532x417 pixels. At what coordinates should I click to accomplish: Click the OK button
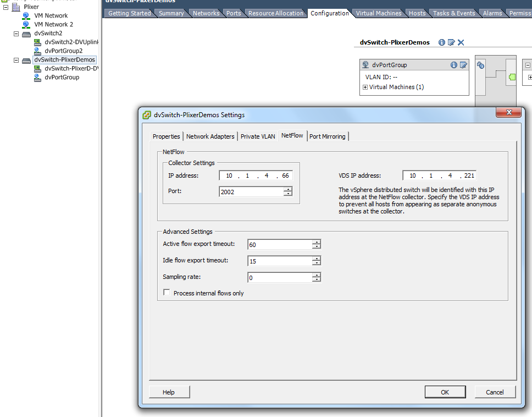tap(445, 392)
